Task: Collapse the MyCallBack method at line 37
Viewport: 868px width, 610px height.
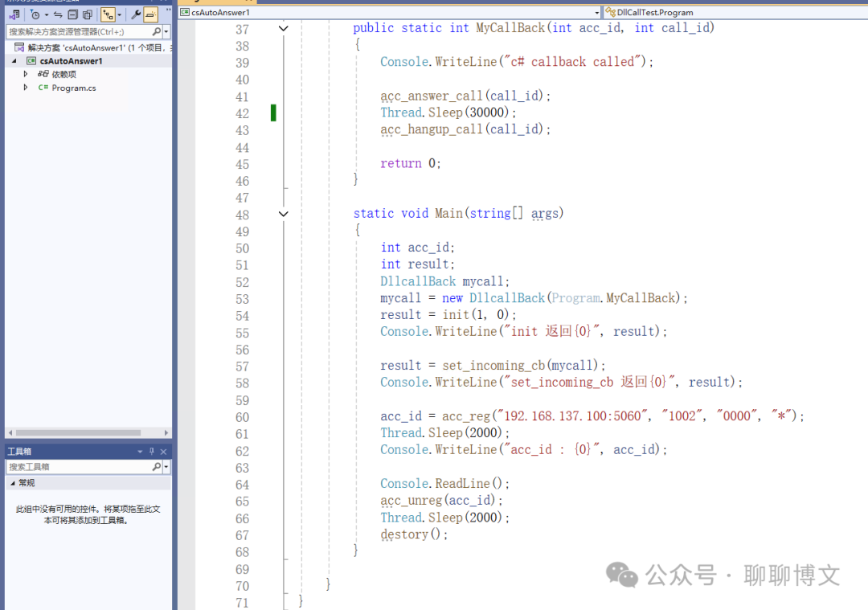Action: click(283, 28)
